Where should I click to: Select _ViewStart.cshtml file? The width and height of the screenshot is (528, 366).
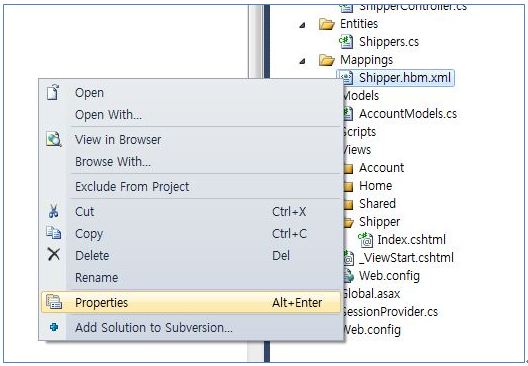click(406, 258)
